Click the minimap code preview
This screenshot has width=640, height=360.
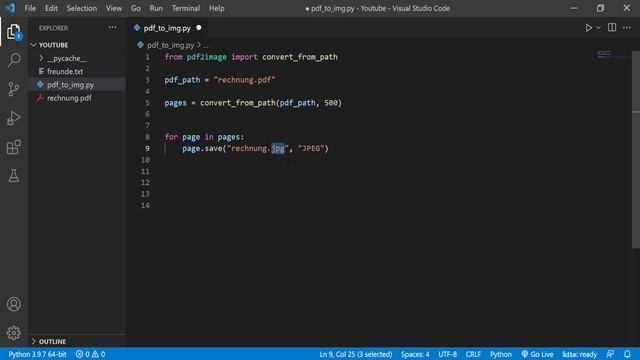click(x=604, y=54)
